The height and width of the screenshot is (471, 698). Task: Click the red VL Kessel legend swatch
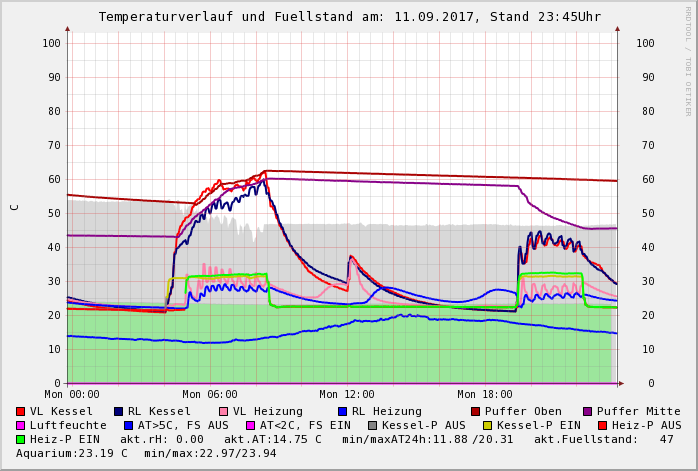coord(21,411)
